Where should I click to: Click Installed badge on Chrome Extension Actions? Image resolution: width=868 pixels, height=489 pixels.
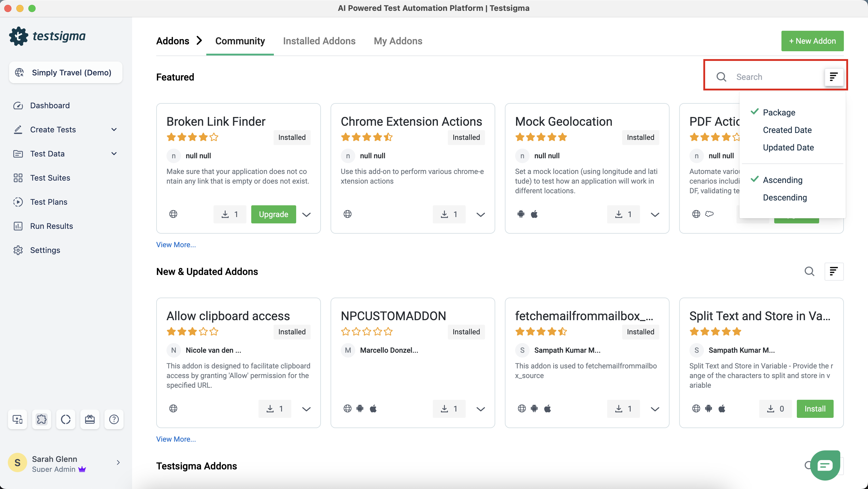[x=466, y=137]
